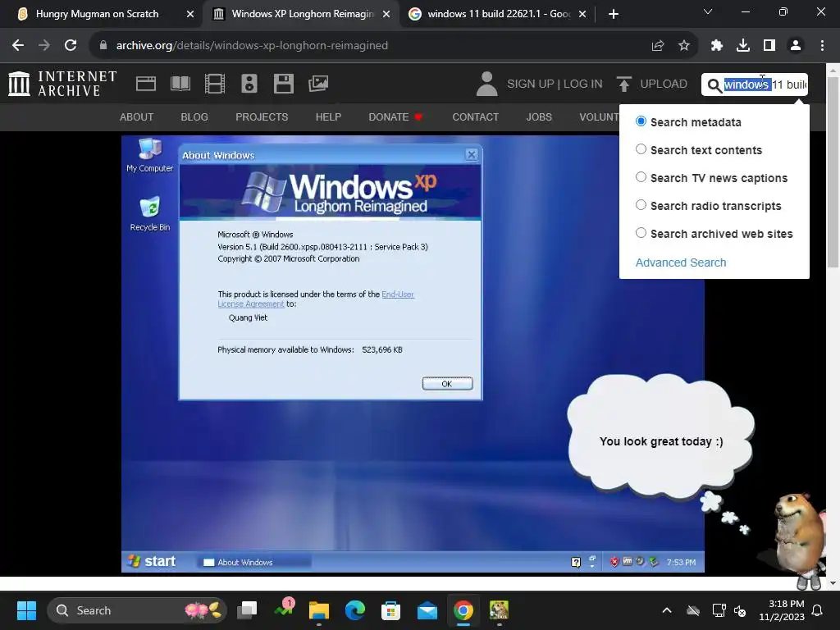This screenshot has height=630, width=840.
Task: Open the PROJECTS nav item
Action: click(x=262, y=116)
